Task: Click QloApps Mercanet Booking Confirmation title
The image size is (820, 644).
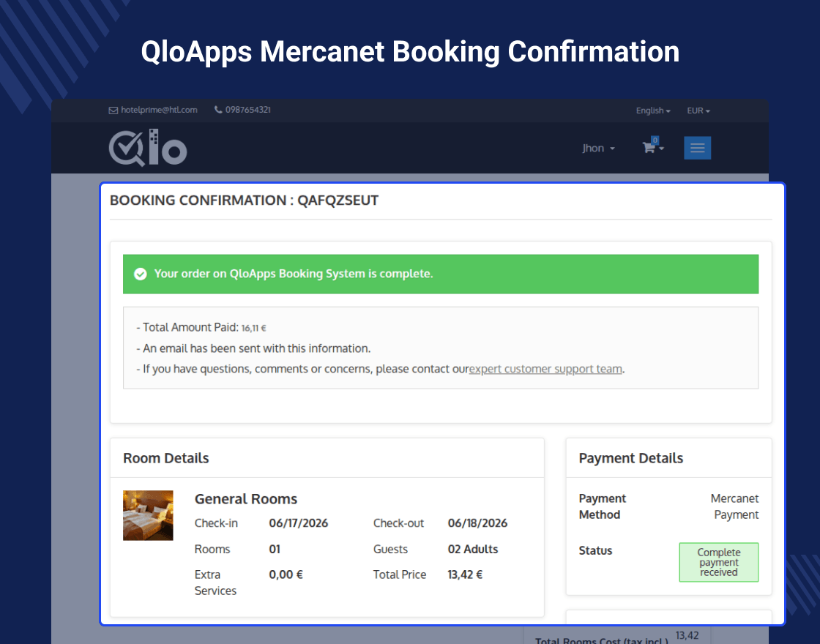Action: point(410,52)
